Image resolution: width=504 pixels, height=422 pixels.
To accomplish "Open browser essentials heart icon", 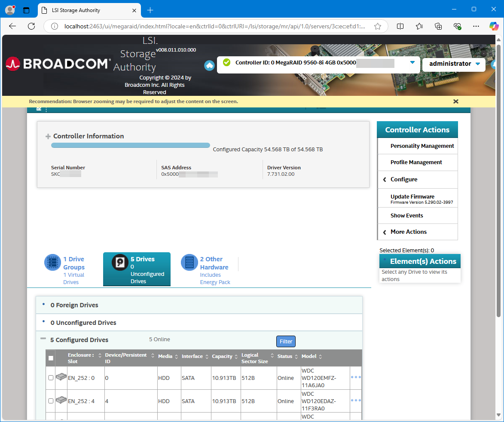I will (x=457, y=26).
